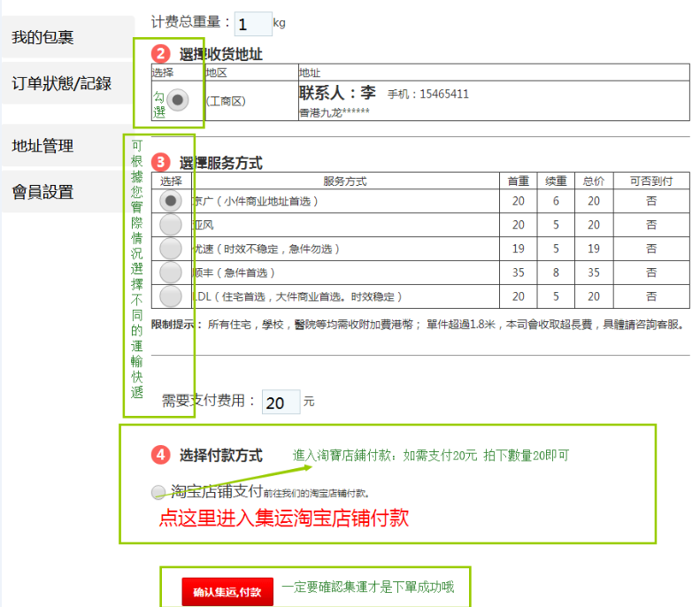Viewport: 700px width, 607px height.
Task: Click the 联系人：李 address text
Action: pos(337,93)
